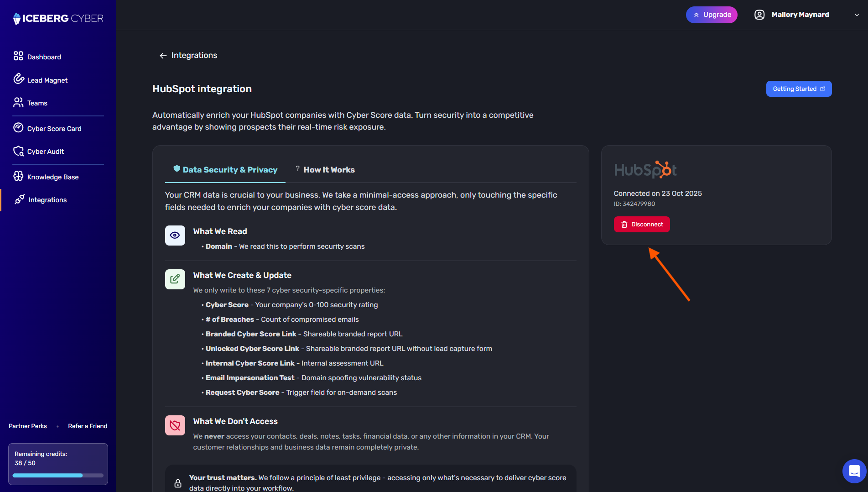Open the Getting Started guide
The height and width of the screenshot is (492, 868).
tap(799, 89)
